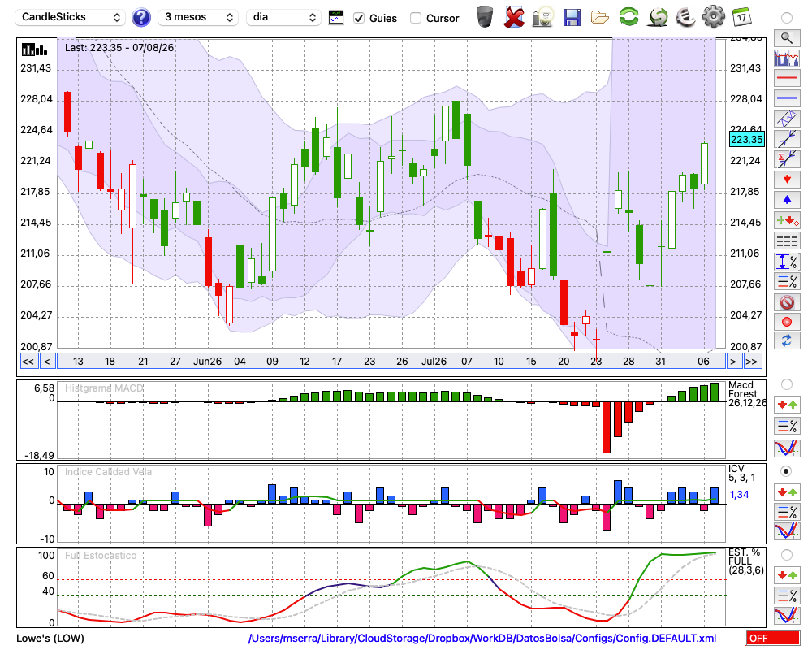Open the 3 mesos period dropdown
This screenshot has height=650, width=812.
(x=198, y=17)
